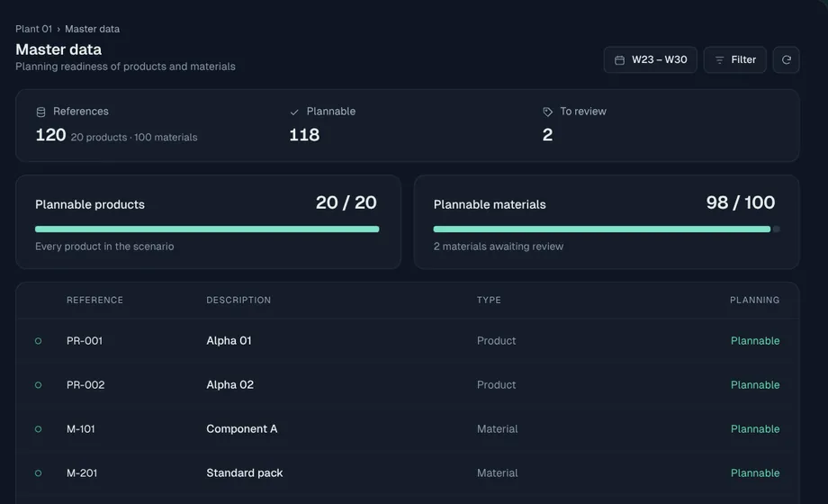828x504 pixels.
Task: Click the Master data page title
Action: coord(58,49)
